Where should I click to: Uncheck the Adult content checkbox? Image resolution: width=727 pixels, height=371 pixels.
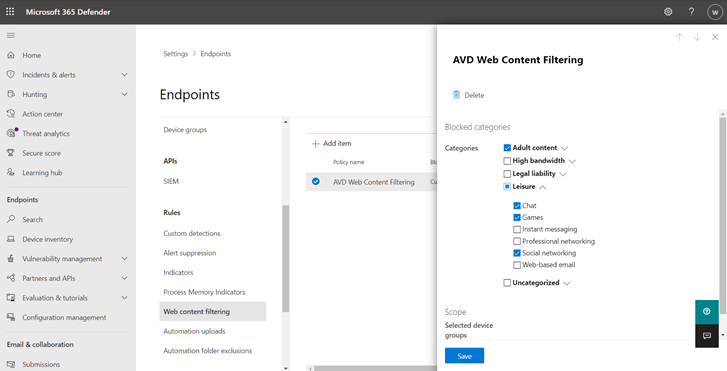[507, 148]
